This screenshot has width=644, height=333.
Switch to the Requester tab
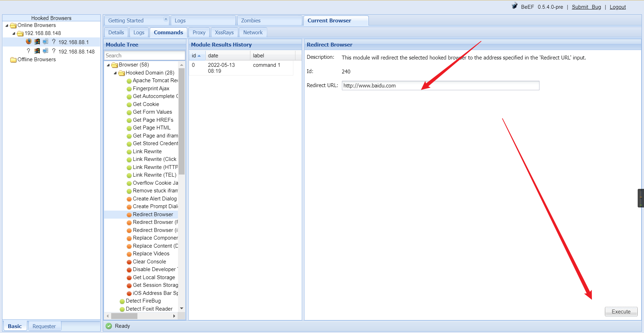pos(44,326)
